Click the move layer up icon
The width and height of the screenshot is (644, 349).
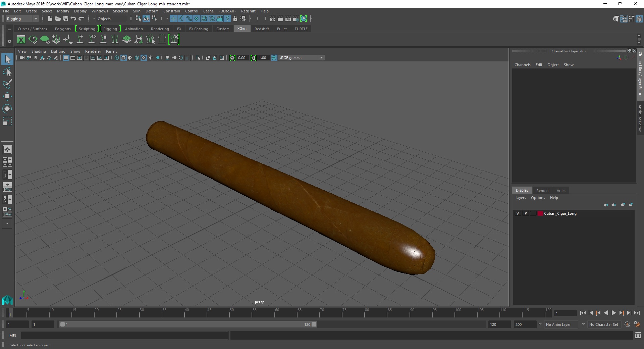[x=606, y=205]
